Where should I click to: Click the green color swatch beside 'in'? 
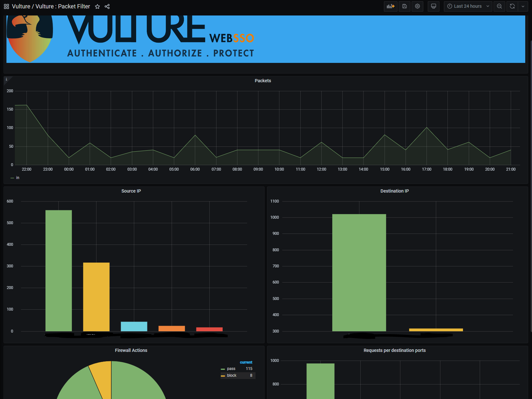[12, 178]
